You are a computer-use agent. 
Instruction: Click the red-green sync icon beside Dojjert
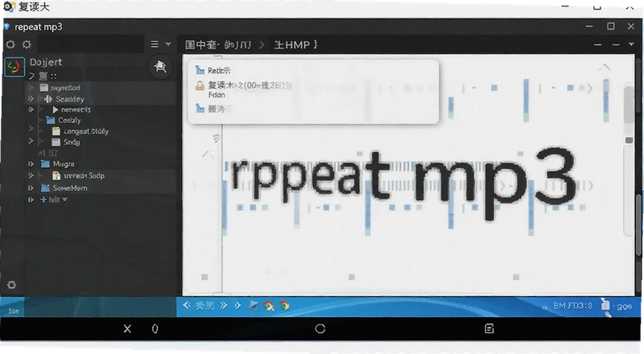click(x=14, y=67)
